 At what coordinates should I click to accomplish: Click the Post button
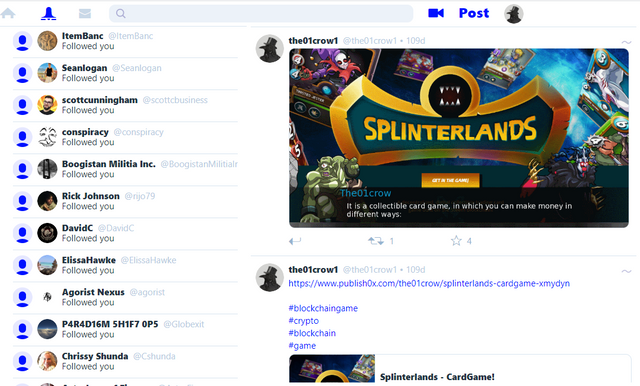[x=473, y=13]
